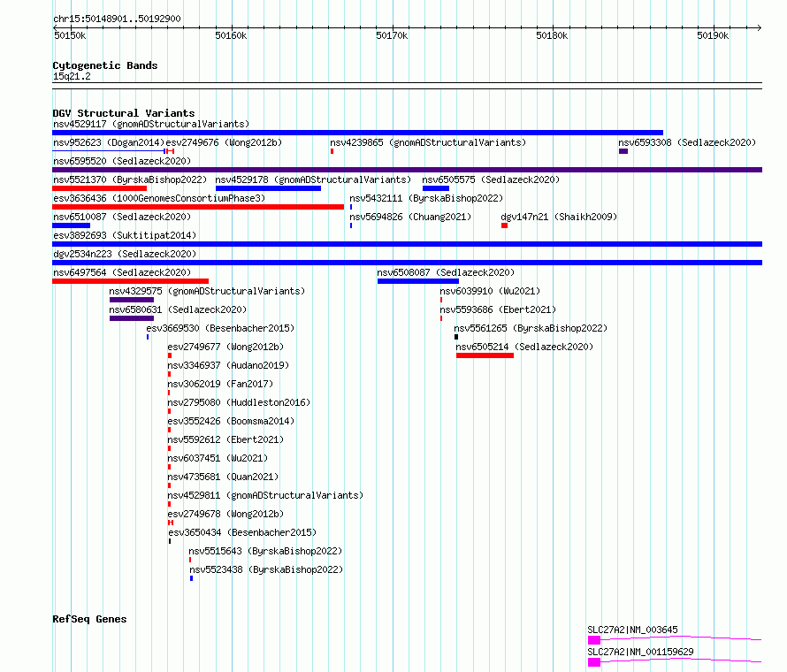
Task: Click red bar beneath nsv6497564
Action: click(130, 281)
